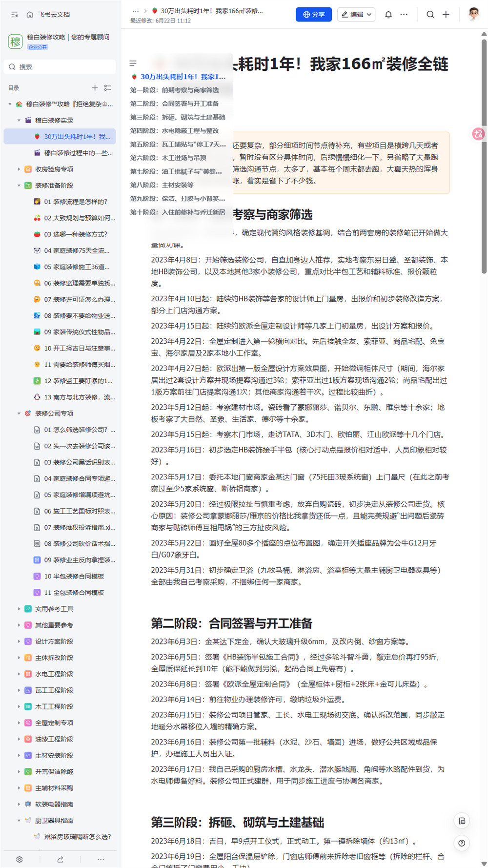This screenshot has width=488, height=868.
Task: Click the 最近修改: 6月22日 11:12 text
Action: click(161, 21)
